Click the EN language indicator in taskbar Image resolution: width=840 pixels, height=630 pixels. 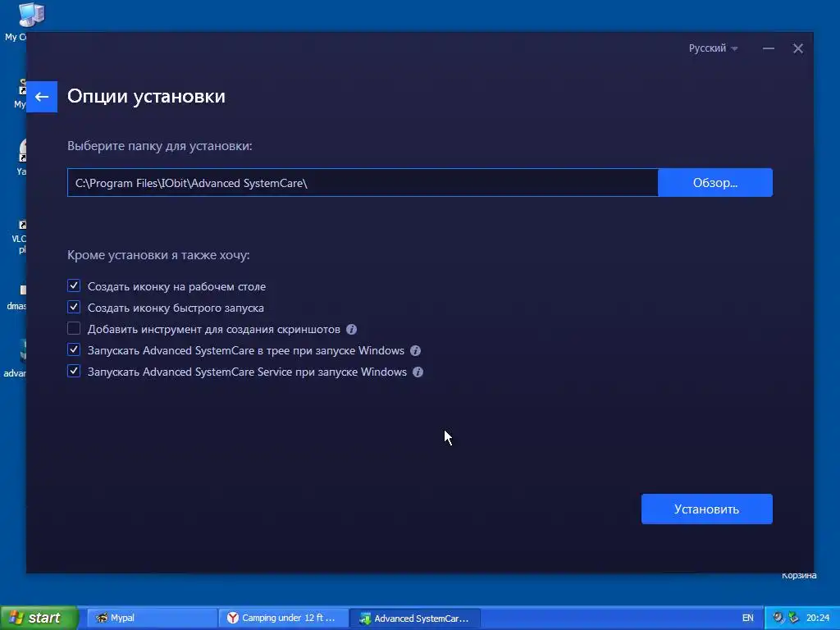748,618
